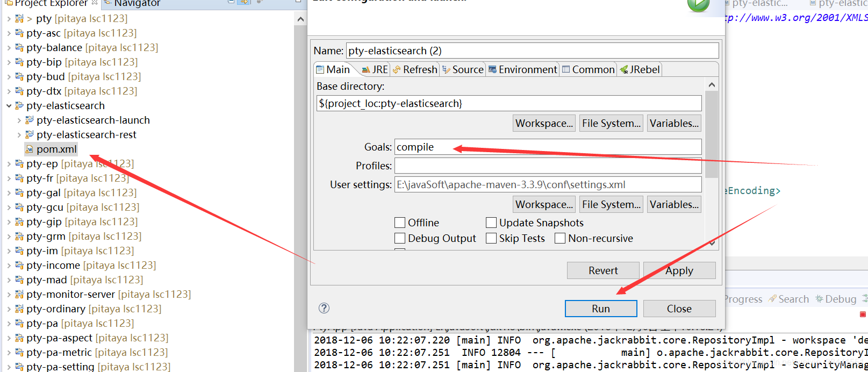
Task: Expand the pty-income project
Action: point(9,265)
